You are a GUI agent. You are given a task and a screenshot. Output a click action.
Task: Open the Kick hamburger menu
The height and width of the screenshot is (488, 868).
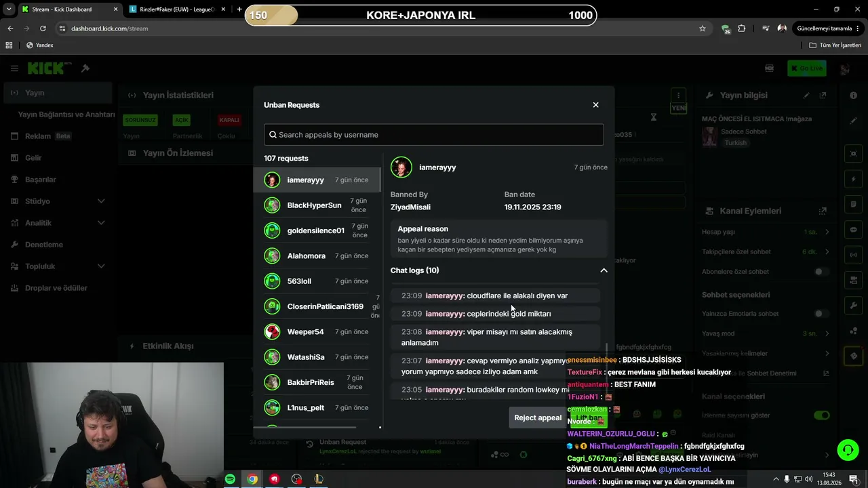14,68
